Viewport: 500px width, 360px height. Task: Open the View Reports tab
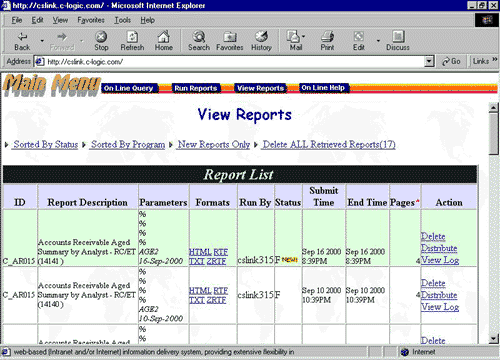[x=260, y=88]
